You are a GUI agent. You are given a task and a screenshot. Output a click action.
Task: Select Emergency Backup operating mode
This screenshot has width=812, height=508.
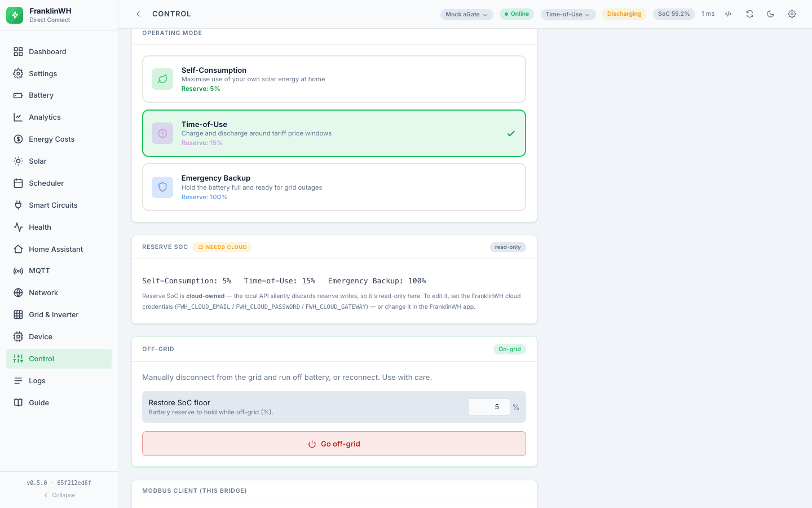[334, 187]
